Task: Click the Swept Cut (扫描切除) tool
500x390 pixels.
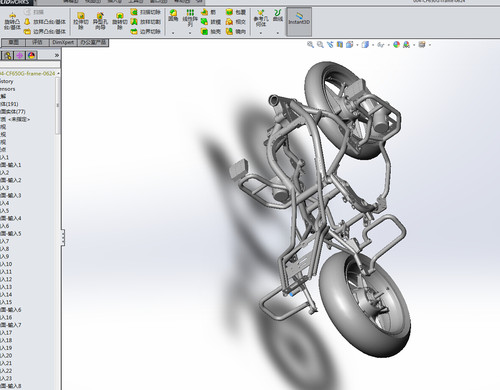Action: [x=146, y=12]
